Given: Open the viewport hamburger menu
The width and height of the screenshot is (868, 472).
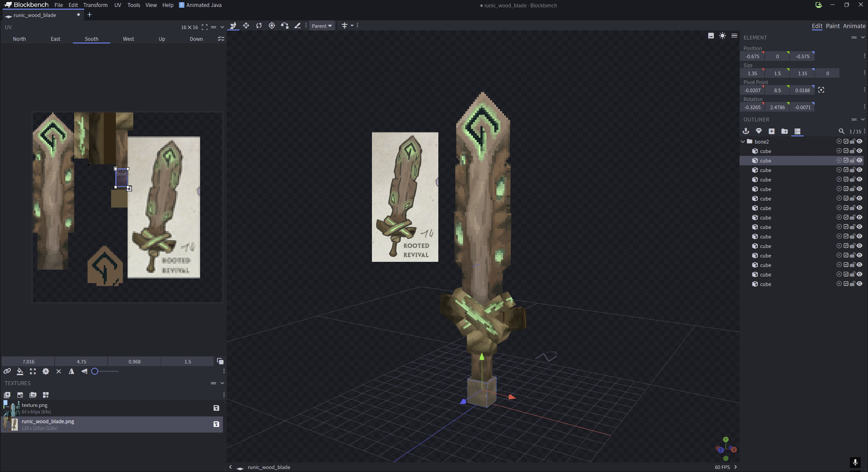Looking at the screenshot, I should [734, 36].
